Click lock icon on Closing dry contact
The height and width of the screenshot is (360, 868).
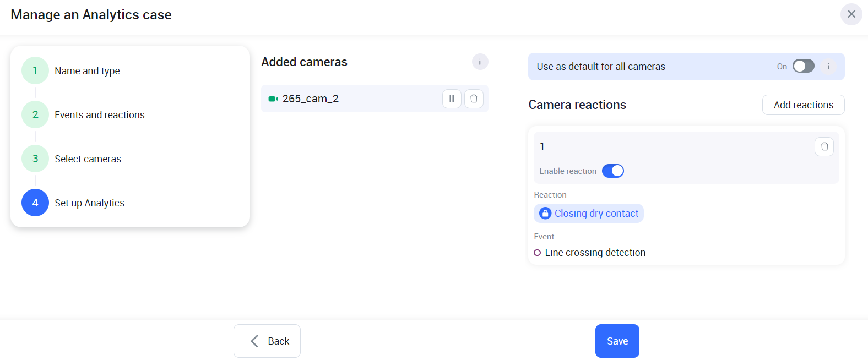545,214
